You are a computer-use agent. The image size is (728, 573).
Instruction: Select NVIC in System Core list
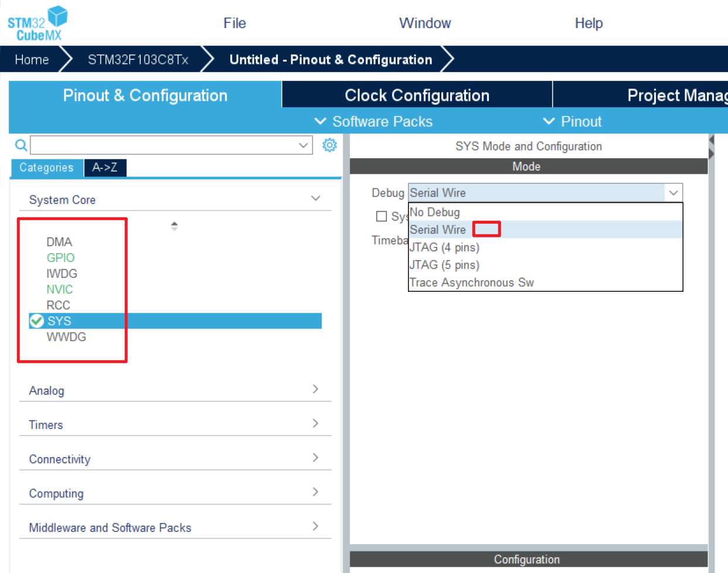pyautogui.click(x=60, y=289)
